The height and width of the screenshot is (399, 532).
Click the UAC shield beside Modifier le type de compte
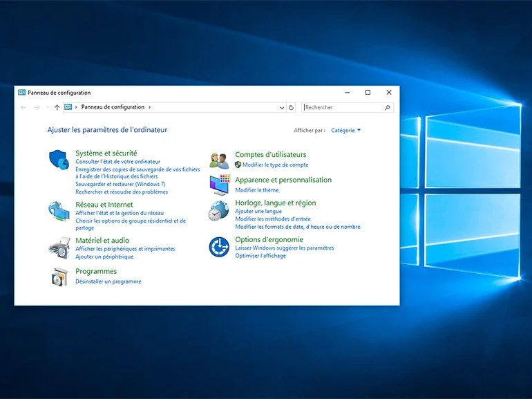click(x=238, y=165)
